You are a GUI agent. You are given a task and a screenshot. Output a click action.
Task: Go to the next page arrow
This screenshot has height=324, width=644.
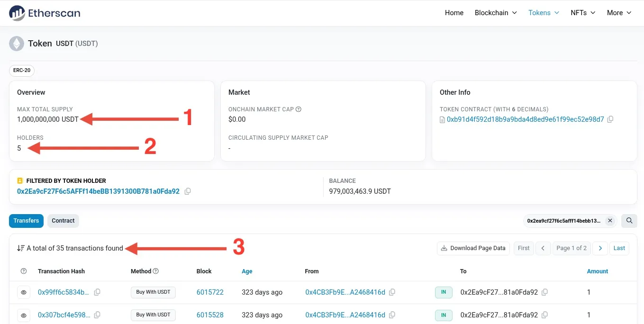pos(600,248)
